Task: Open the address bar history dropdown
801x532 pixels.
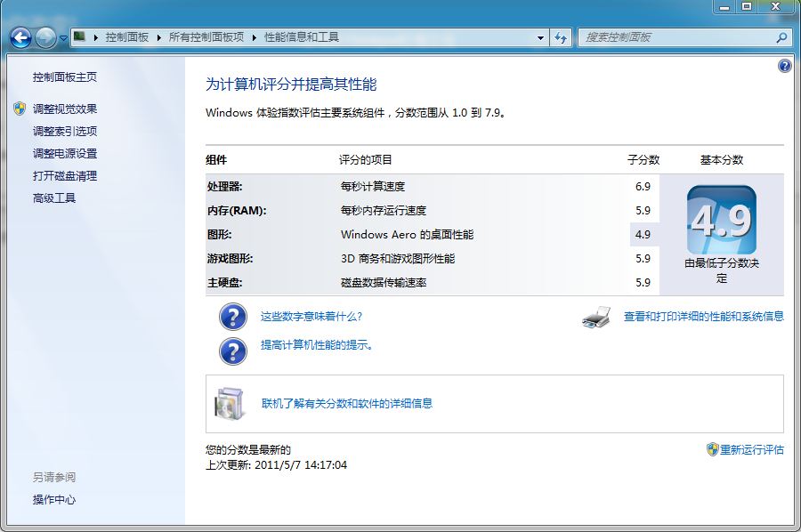Action: point(540,37)
